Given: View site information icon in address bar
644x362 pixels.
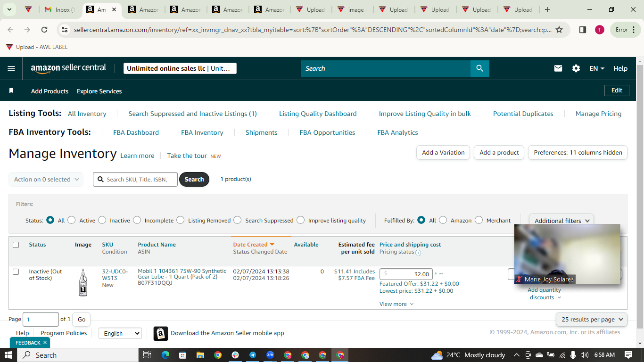Looking at the screenshot, I should [65, 30].
